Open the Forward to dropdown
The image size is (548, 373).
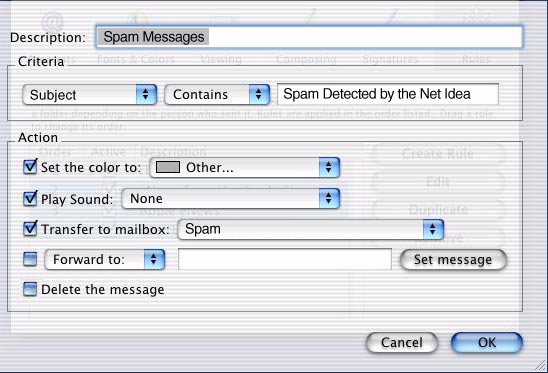[x=105, y=259]
